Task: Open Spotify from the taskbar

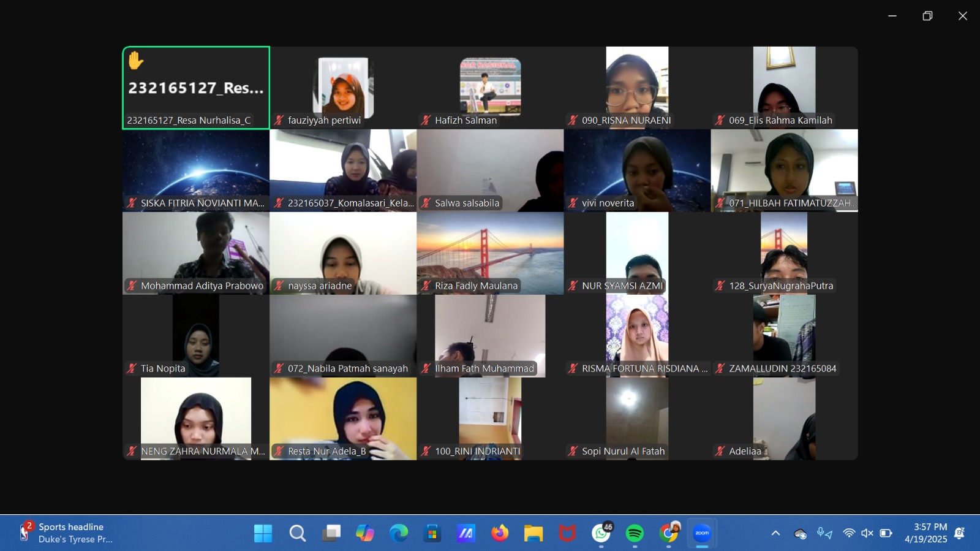Action: pos(635,533)
